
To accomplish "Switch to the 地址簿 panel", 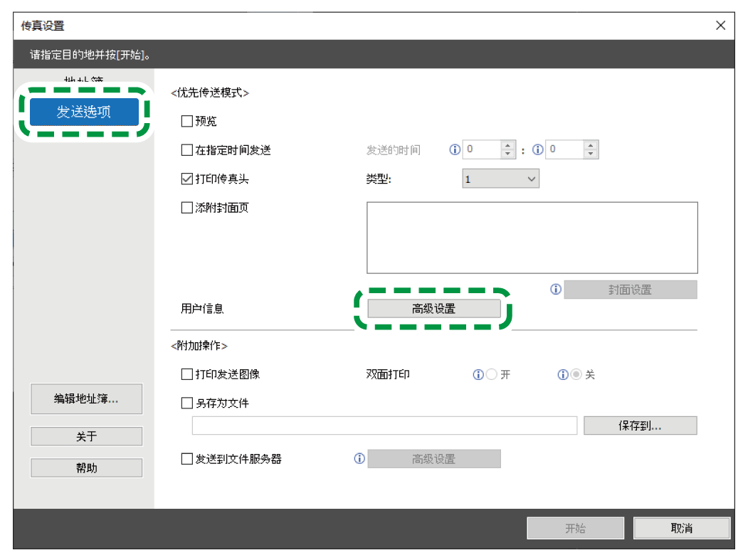I will point(84,80).
